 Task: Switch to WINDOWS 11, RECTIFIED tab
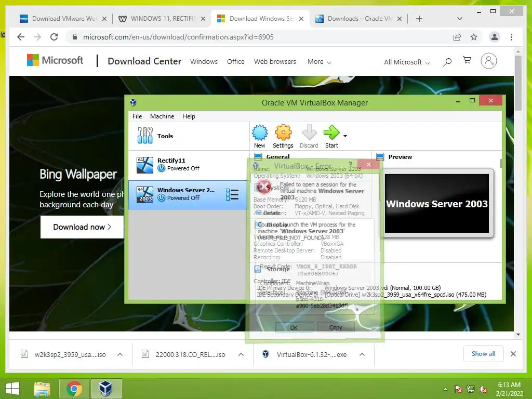pos(162,19)
